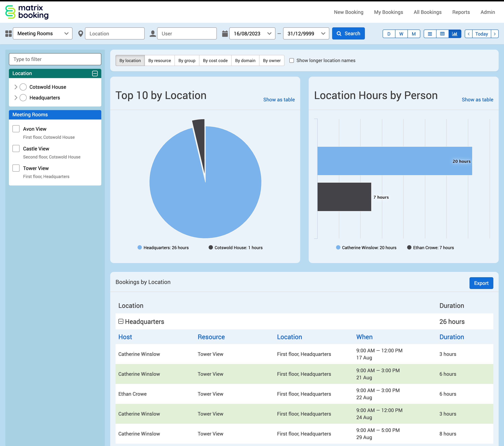Click the Type to filter field
This screenshot has width=504, height=446.
coord(55,59)
